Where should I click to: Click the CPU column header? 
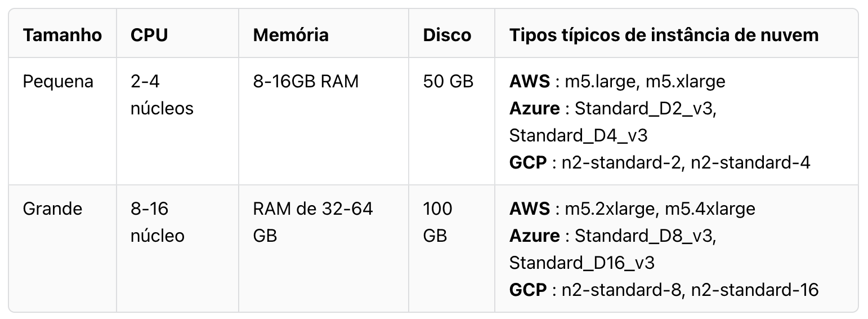149,35
